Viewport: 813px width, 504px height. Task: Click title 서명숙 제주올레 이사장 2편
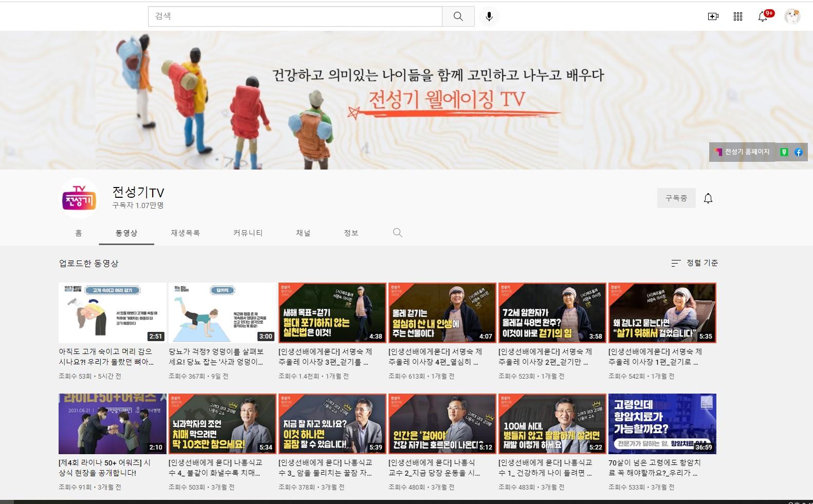tap(545, 357)
